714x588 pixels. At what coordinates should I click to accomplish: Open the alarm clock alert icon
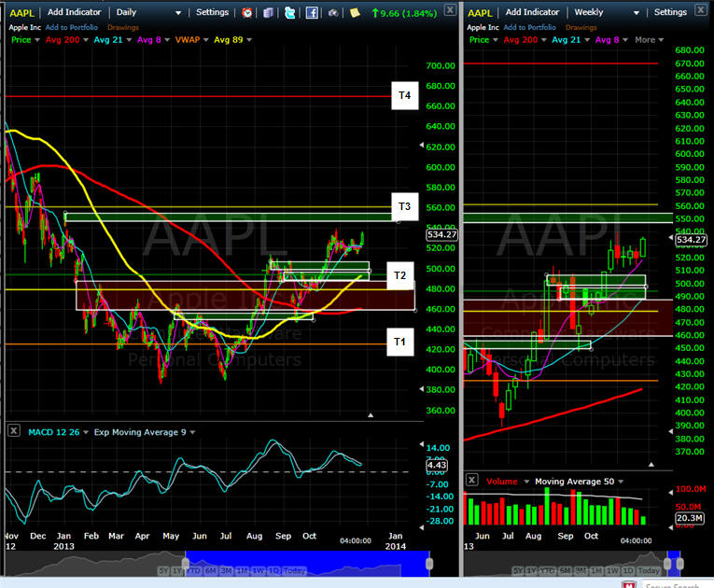247,13
